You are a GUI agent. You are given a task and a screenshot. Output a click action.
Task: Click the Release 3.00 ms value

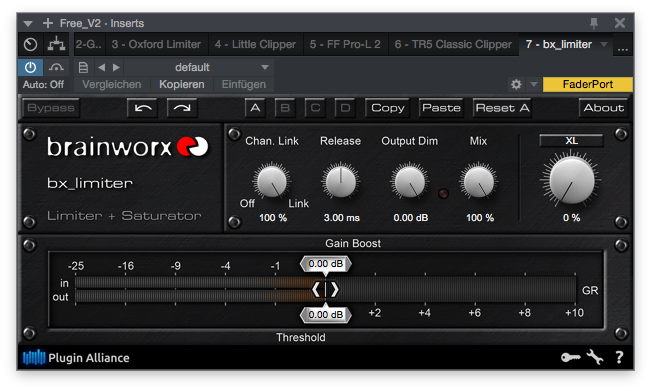click(x=342, y=217)
